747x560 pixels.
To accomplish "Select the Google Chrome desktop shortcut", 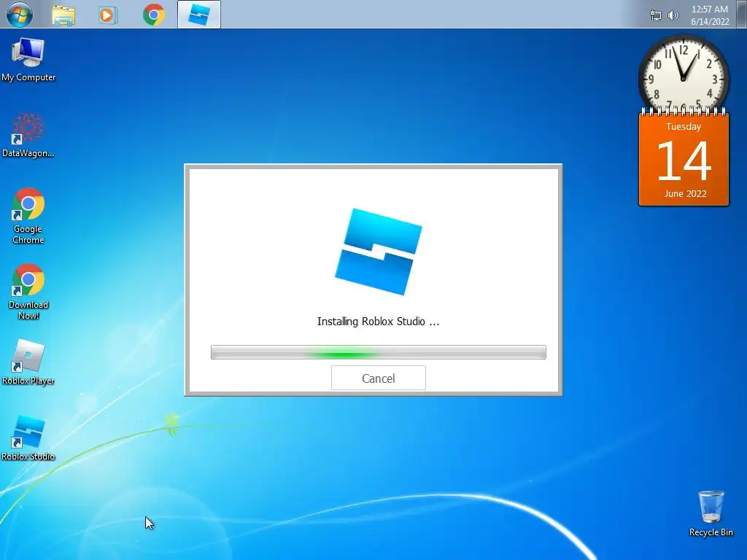I will coord(28,216).
